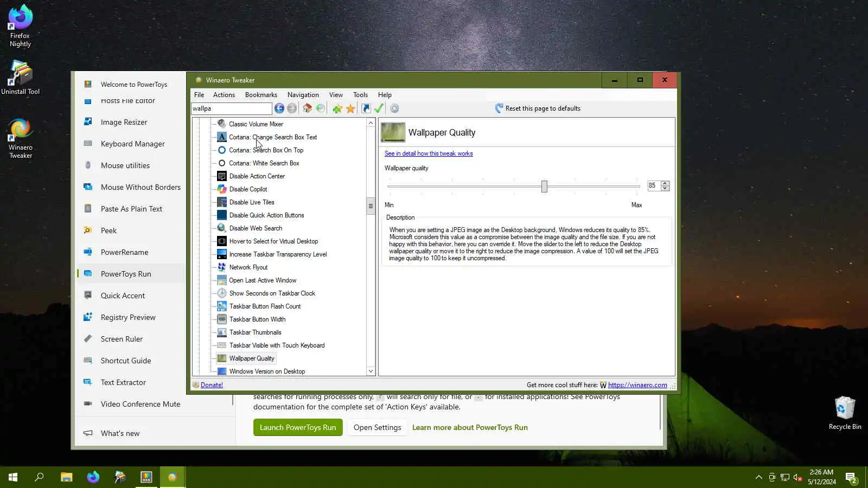The height and width of the screenshot is (488, 868).
Task: Click the search box containing 'wallpa'
Action: click(231, 108)
